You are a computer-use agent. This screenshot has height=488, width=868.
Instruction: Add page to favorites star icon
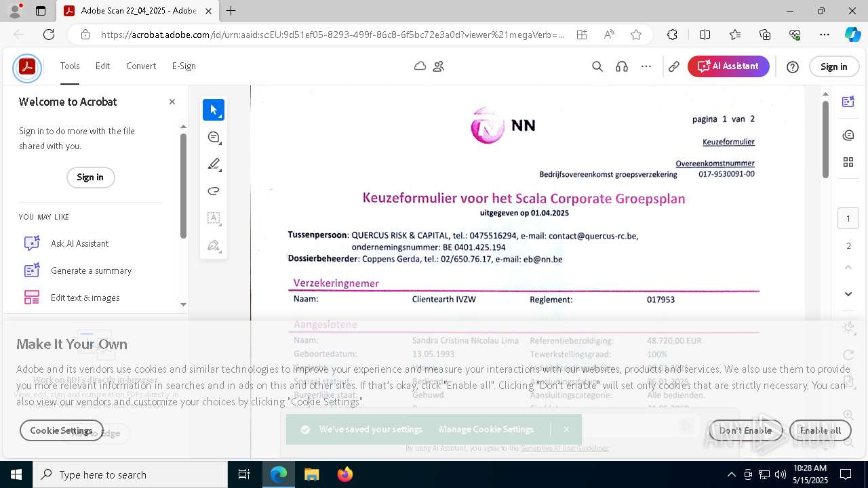click(x=636, y=35)
